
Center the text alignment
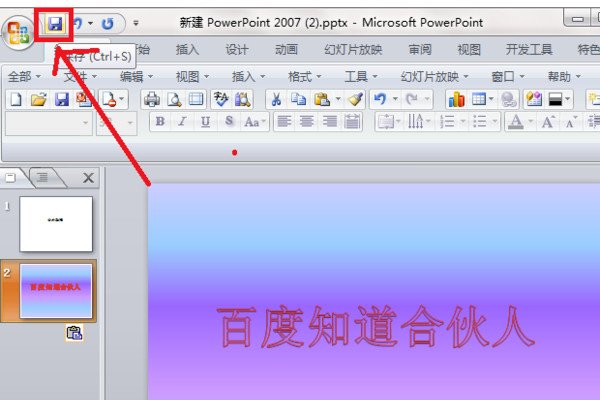307,122
